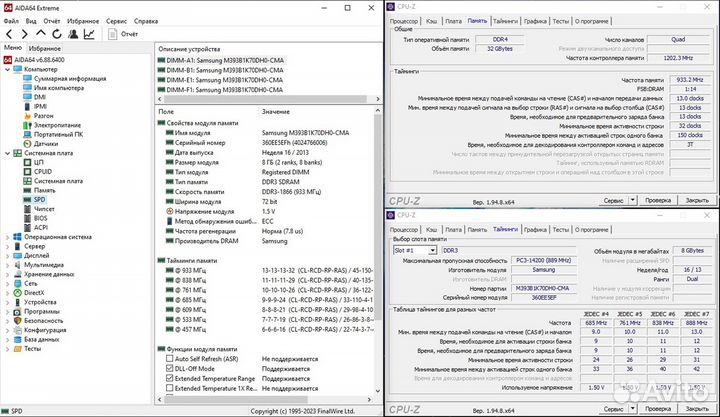Click Проверка button in lower CPU-Z
This screenshot has height=417, width=720.
[x=658, y=408]
